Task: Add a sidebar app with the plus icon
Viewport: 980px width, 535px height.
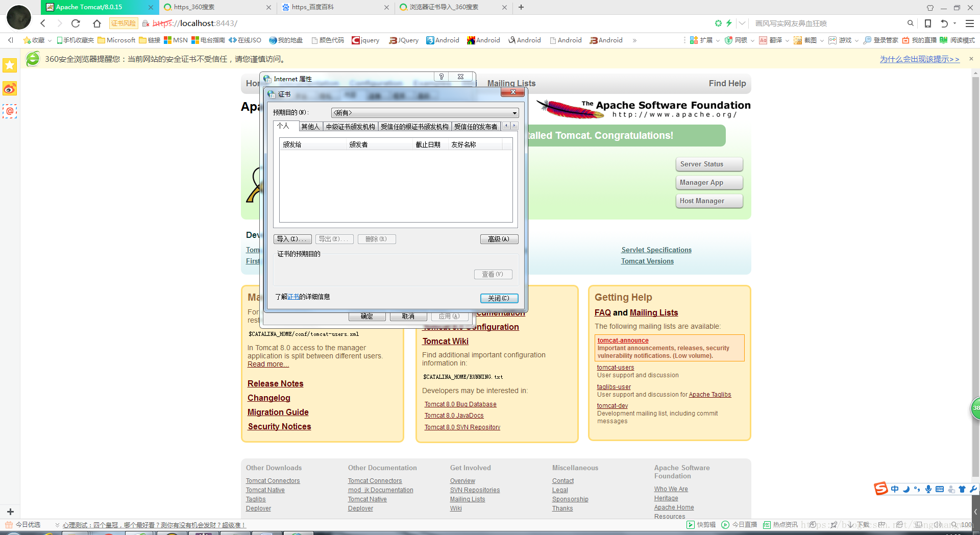Action: (10, 512)
